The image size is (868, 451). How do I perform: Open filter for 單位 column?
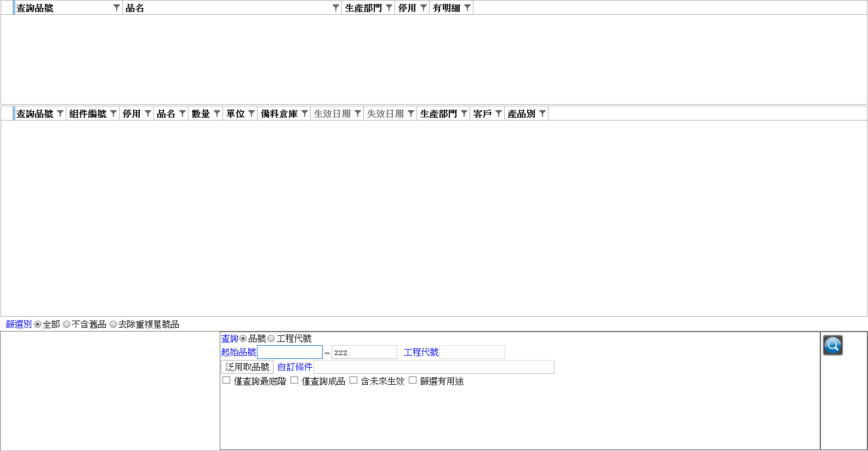252,113
